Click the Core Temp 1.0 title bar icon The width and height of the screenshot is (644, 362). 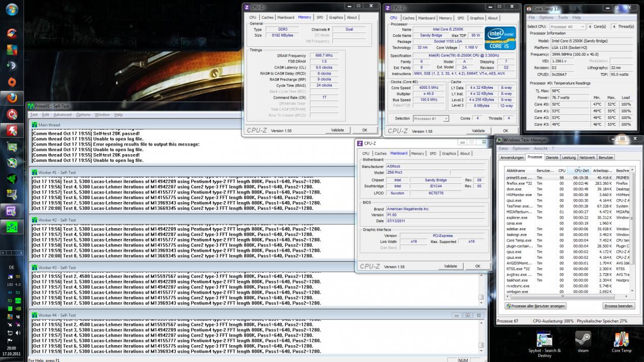530,9
